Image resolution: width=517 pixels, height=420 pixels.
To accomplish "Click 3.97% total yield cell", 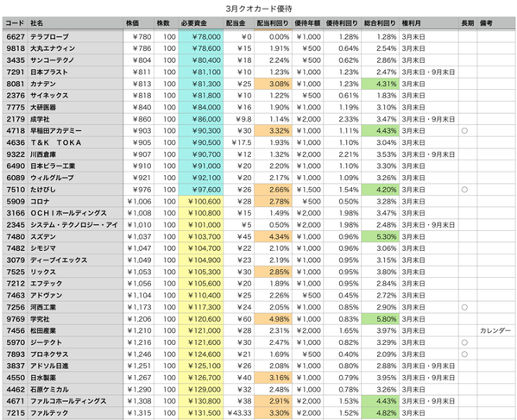I will (x=380, y=330).
